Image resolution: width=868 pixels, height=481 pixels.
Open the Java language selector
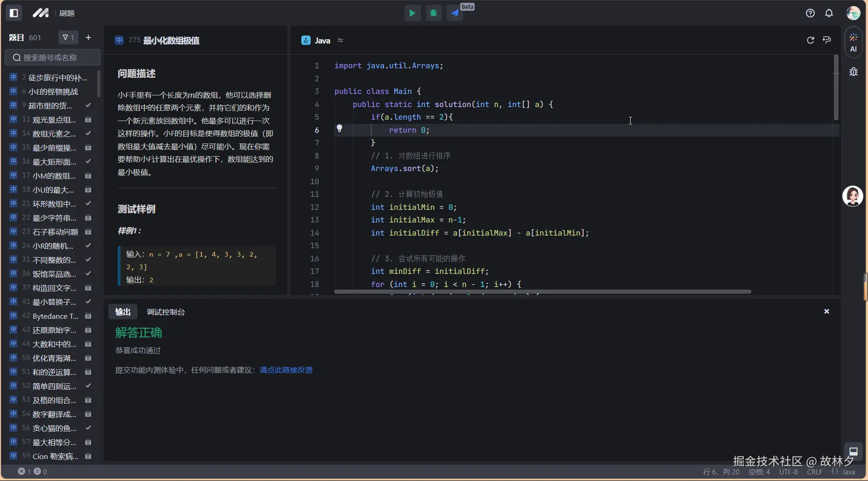point(322,41)
